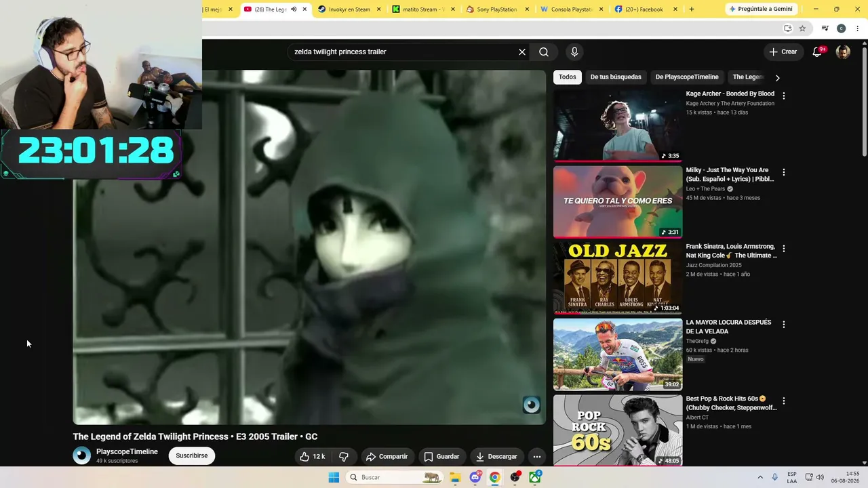Mute the YouTube tab via speaker icon
Screen dimensions: 868x488
point(294,9)
